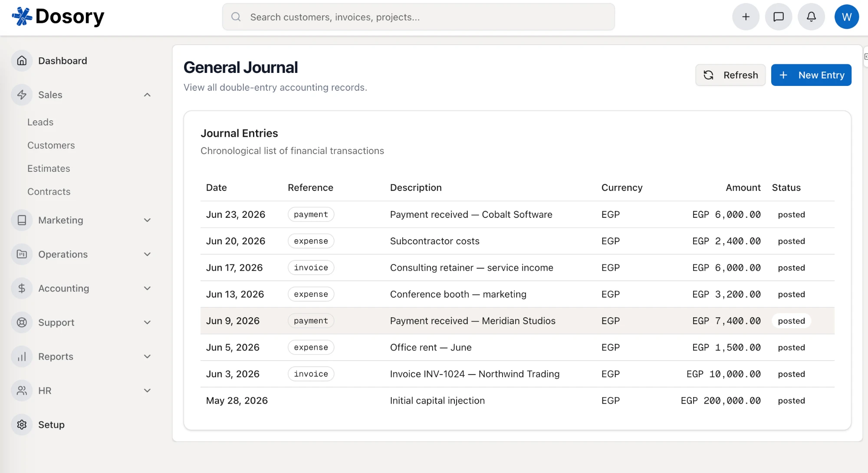Click the HR people icon

click(22, 391)
